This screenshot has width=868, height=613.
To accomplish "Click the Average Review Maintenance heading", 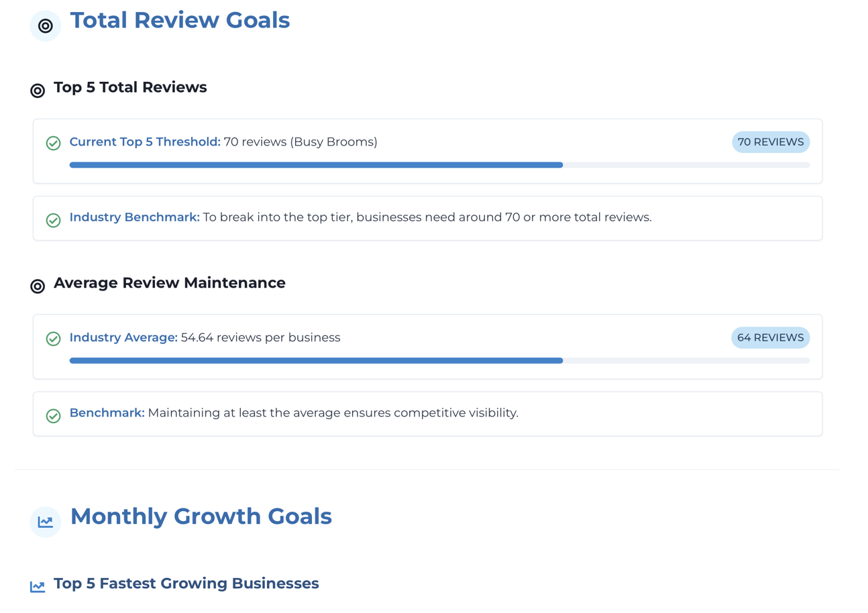I will coord(169,283).
